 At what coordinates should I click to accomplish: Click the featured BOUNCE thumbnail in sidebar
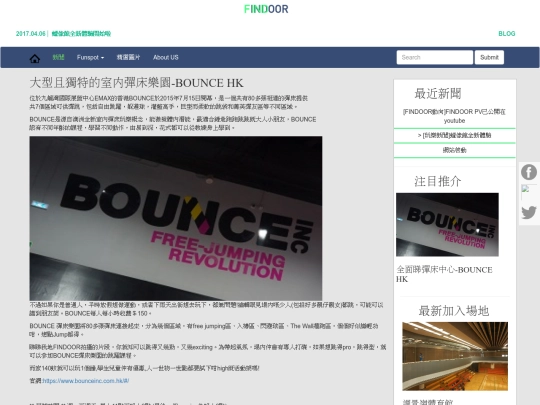(x=447, y=225)
